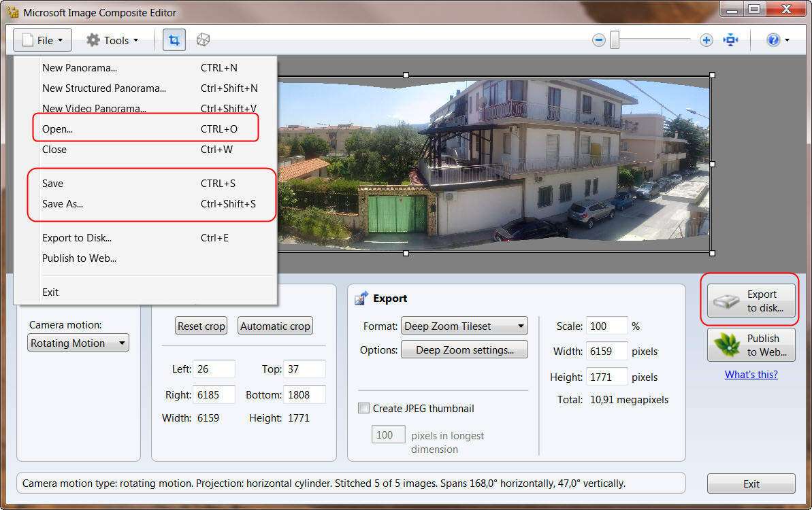Image resolution: width=812 pixels, height=510 pixels.
Task: Click the zoom in plus icon
Action: (707, 40)
